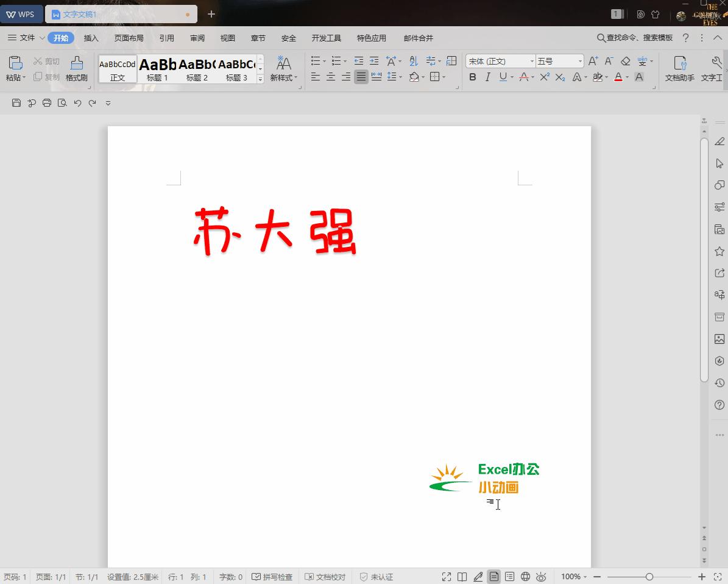This screenshot has width=728, height=584.
Task: Activate the spelling check in status bar
Action: 272,577
